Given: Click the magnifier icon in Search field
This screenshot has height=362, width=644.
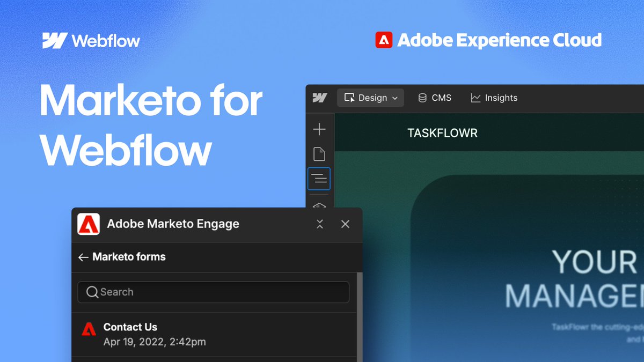Looking at the screenshot, I should tap(92, 292).
